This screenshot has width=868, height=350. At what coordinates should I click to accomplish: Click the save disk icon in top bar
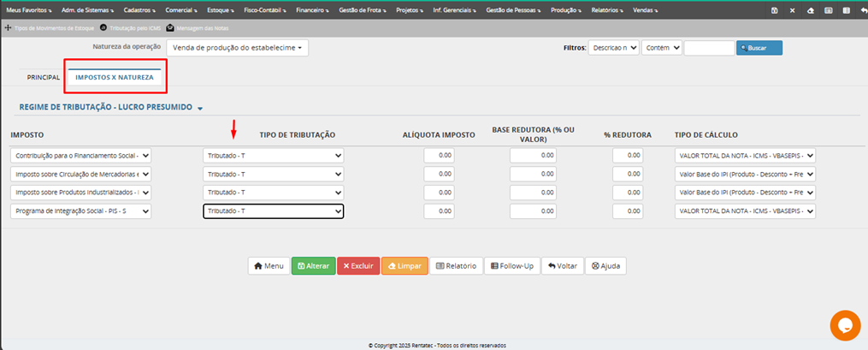[x=774, y=10]
